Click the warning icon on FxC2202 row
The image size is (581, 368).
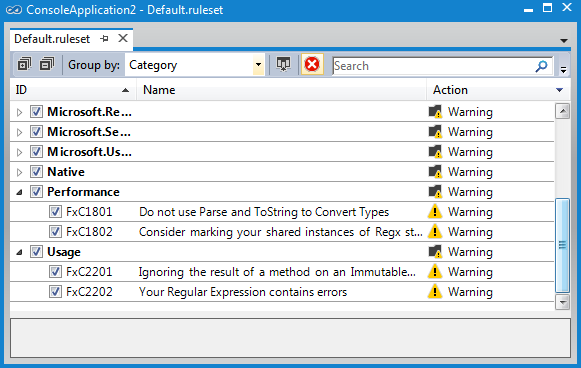pyautogui.click(x=435, y=292)
